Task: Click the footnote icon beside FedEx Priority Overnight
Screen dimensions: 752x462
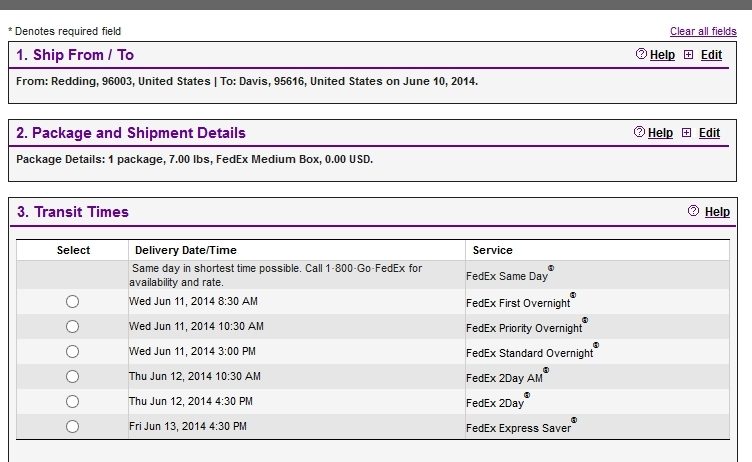Action: [x=585, y=321]
